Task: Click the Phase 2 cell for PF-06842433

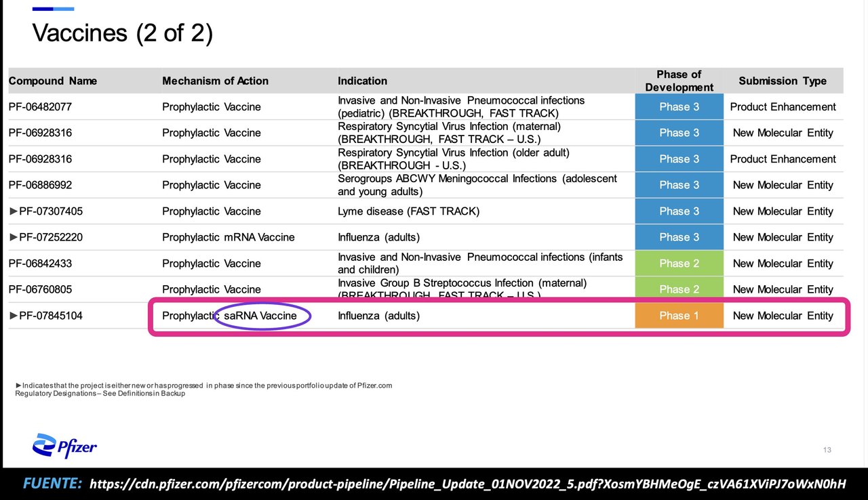Action: (x=679, y=264)
